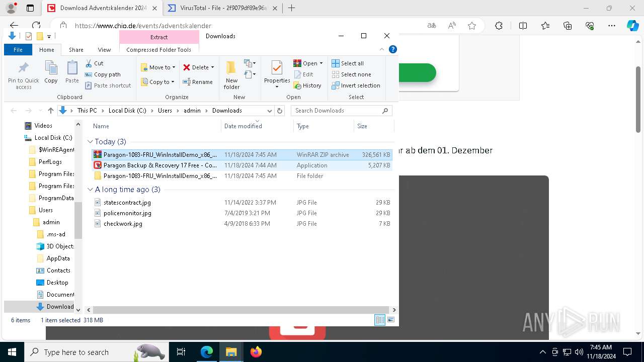Switch to Large icons view layout

391,320
